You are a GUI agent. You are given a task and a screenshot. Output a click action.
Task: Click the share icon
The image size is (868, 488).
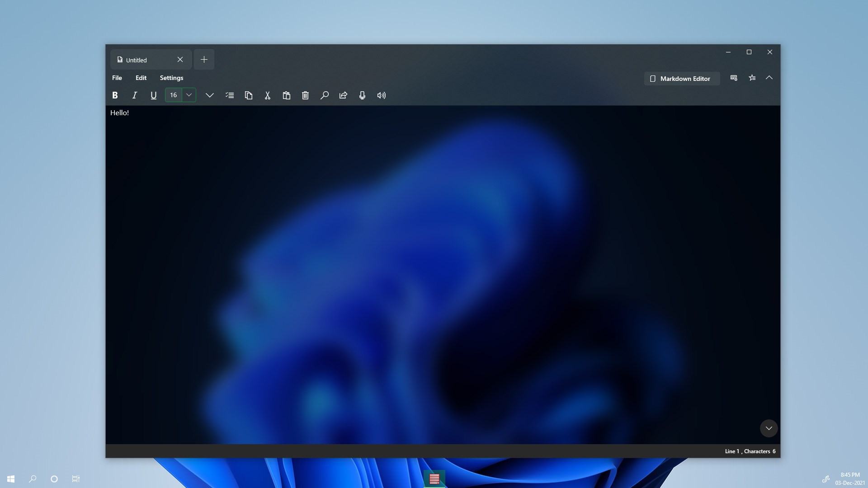coord(343,95)
